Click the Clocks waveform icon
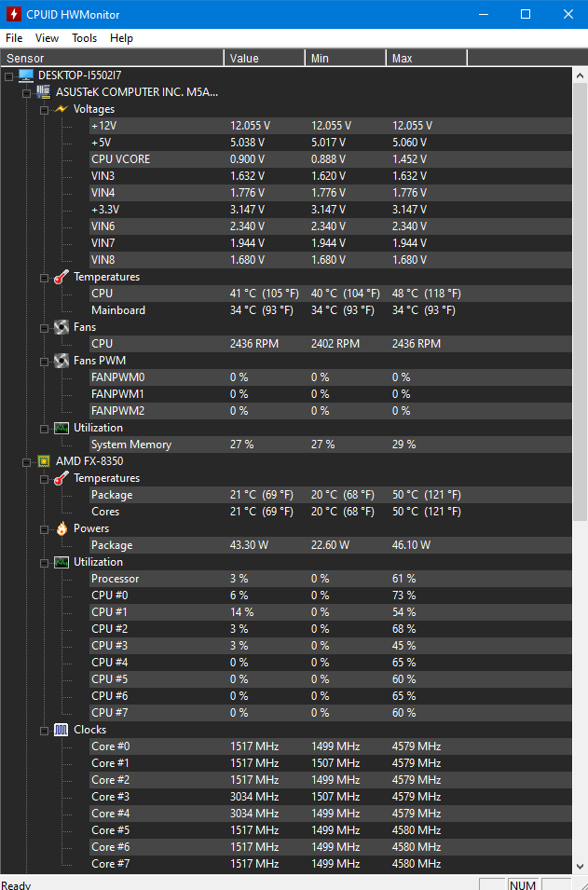Image resolution: width=588 pixels, height=890 pixels. point(61,730)
